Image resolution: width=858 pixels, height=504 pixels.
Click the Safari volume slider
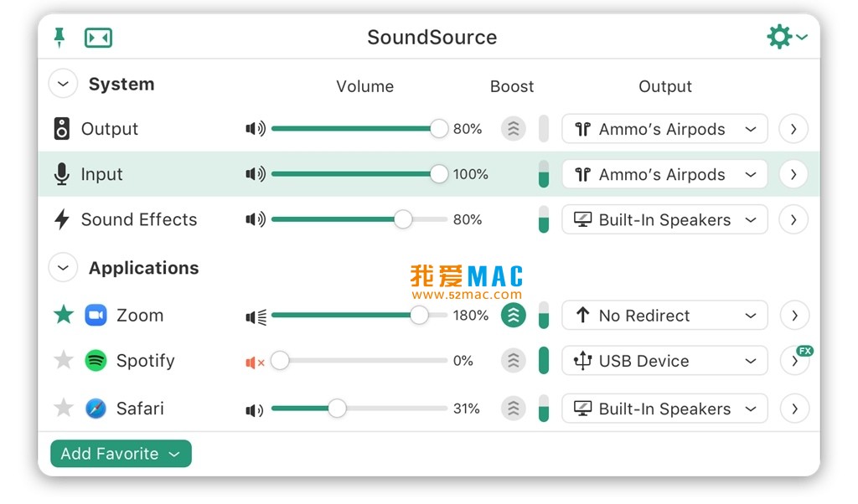359,409
